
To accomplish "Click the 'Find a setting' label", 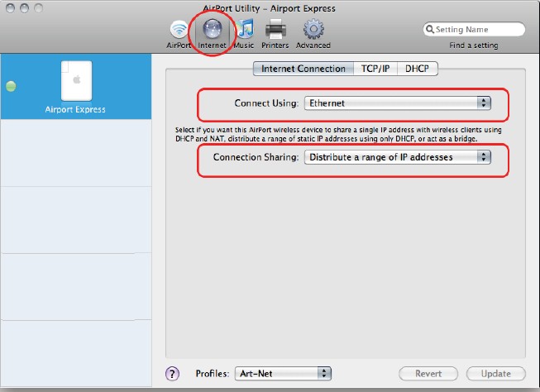I will click(474, 45).
